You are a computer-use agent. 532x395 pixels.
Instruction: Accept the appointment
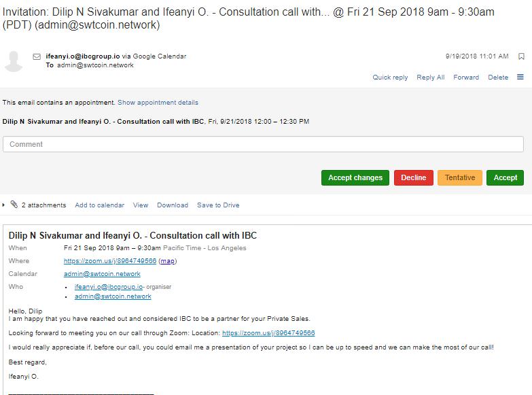(x=505, y=177)
